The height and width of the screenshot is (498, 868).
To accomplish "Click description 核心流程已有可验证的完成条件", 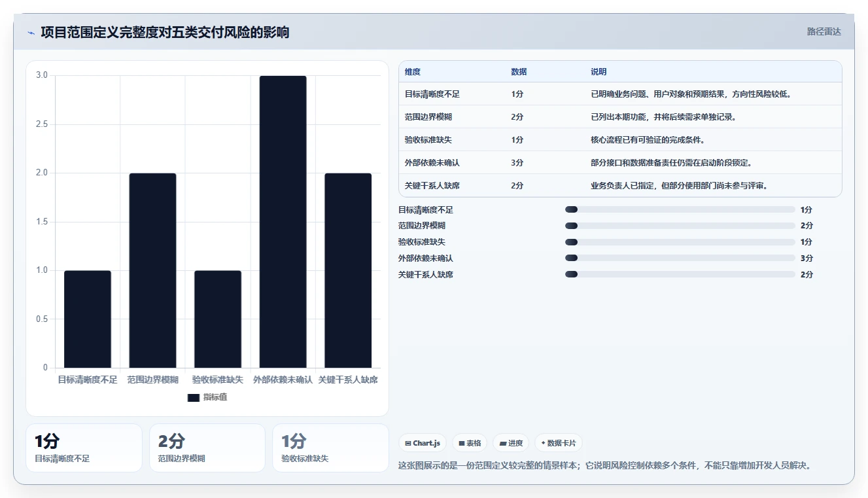I will click(648, 140).
